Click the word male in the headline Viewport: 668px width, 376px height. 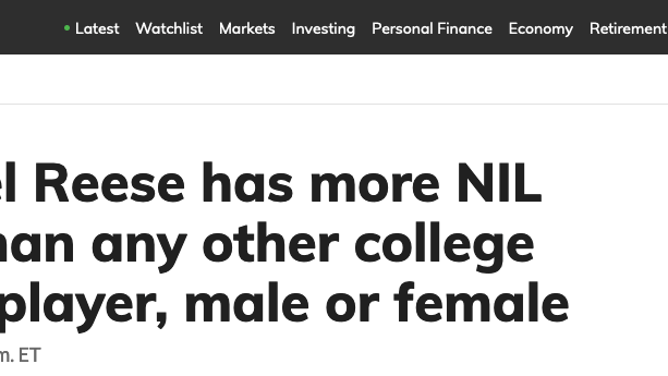point(247,302)
